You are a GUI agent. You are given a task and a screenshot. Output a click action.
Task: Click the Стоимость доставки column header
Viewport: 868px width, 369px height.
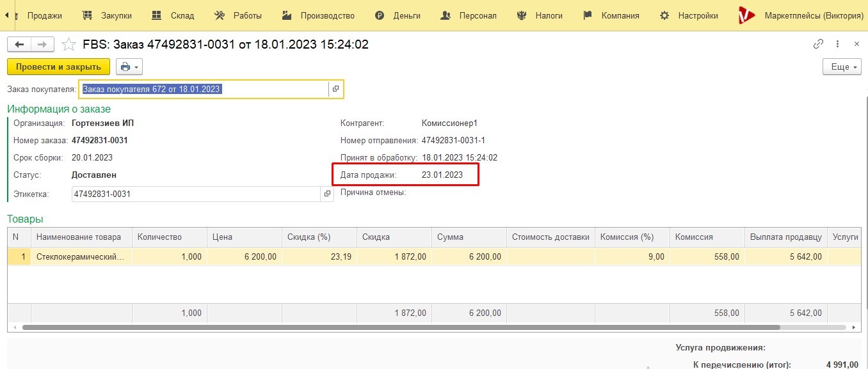[551, 237]
